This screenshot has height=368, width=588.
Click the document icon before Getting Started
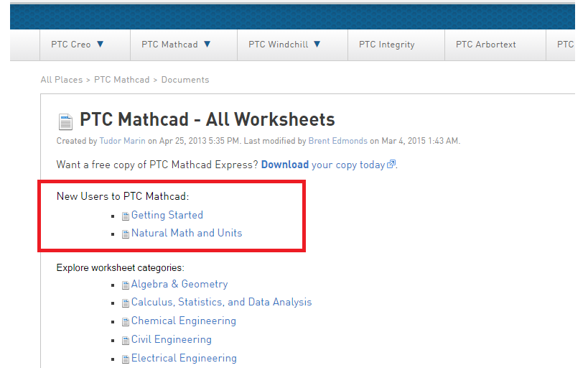point(126,216)
